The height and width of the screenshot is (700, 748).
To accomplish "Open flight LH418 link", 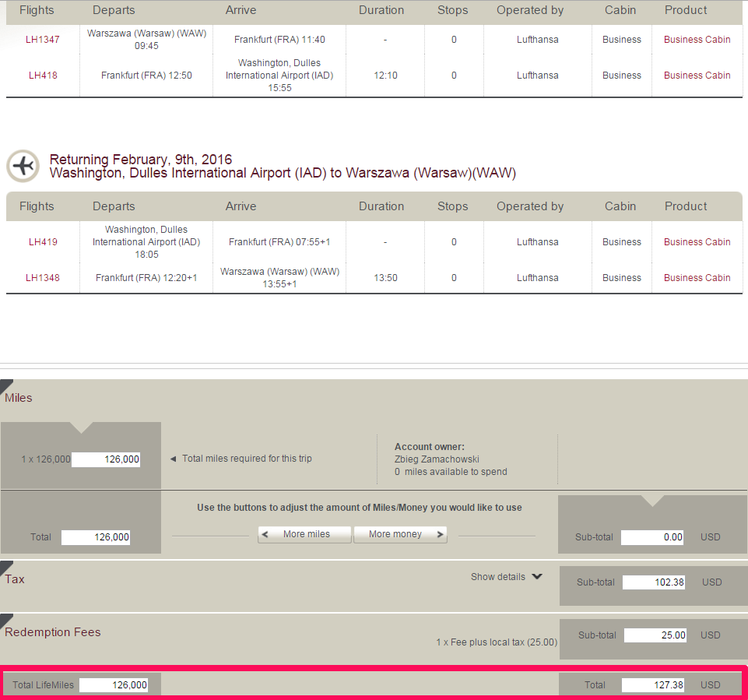I will coord(43,76).
